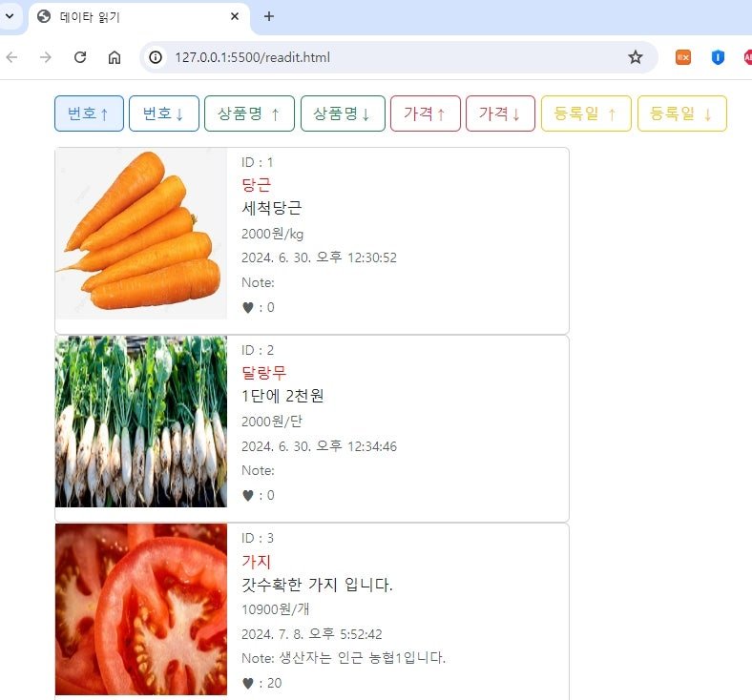
Task: Sort by 등록일 ascending
Action: click(x=586, y=113)
